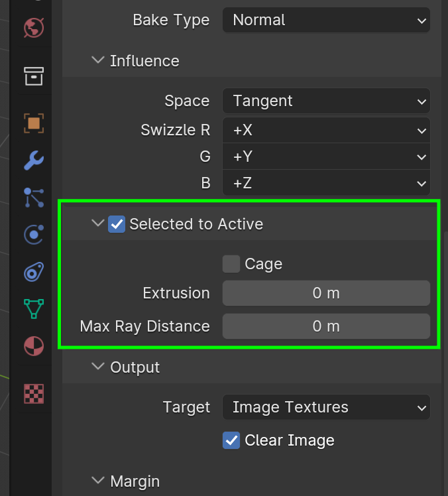Open the Object Data mesh tab

(x=34, y=308)
